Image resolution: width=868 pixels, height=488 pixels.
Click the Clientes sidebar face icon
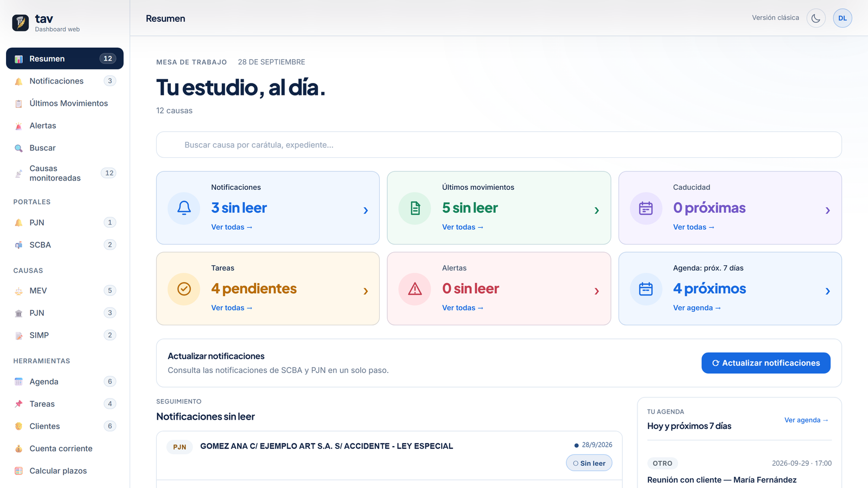point(18,426)
